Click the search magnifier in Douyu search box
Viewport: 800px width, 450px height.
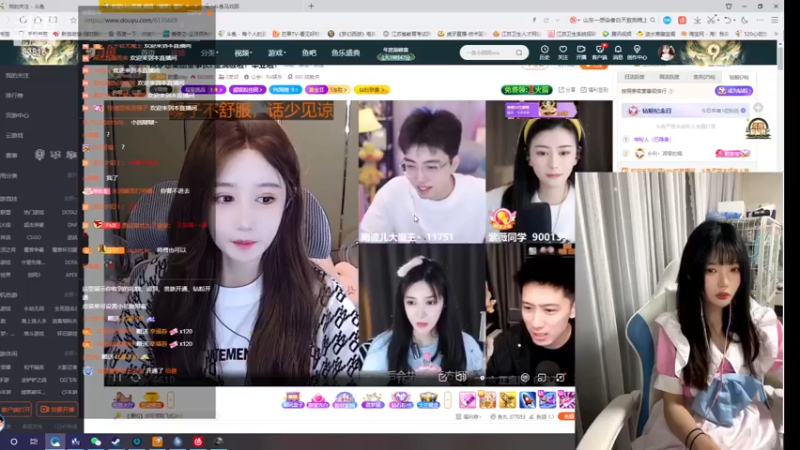tap(519, 53)
